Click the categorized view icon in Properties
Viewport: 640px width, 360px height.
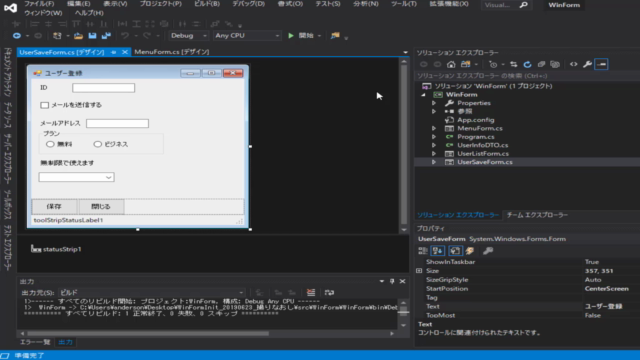(x=423, y=251)
